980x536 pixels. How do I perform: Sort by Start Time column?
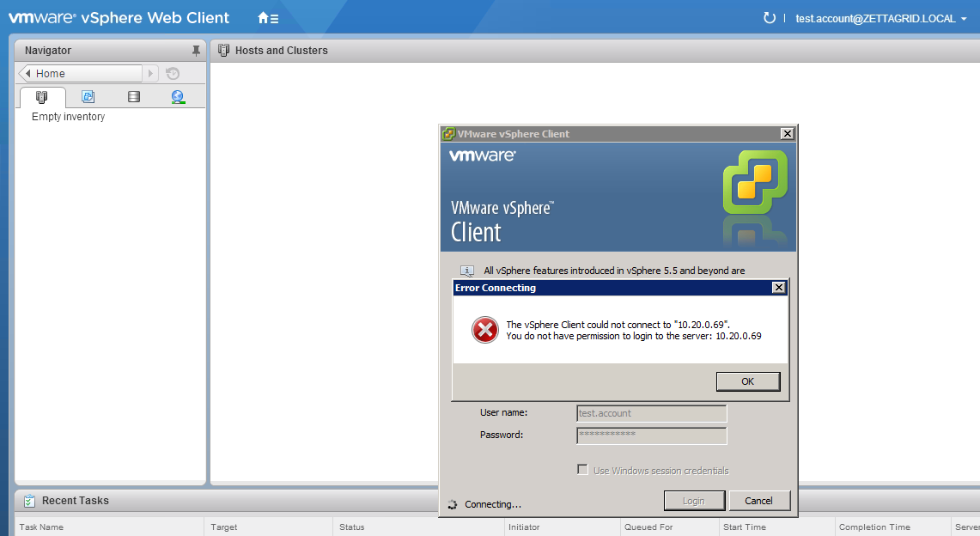[776, 527]
